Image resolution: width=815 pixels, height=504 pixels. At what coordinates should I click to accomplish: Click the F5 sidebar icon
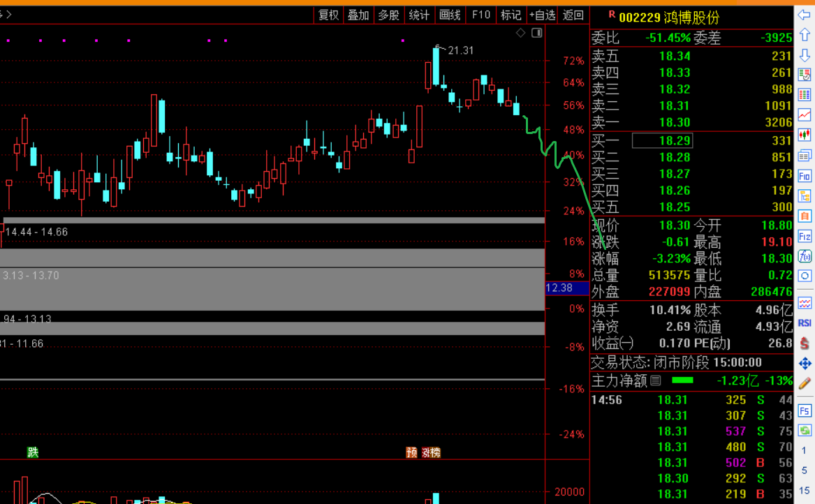point(804,411)
